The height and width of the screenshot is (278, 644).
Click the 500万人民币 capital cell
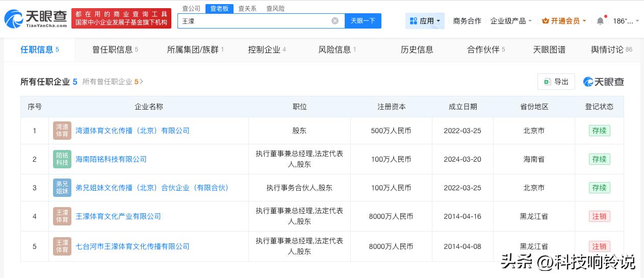[x=391, y=131]
